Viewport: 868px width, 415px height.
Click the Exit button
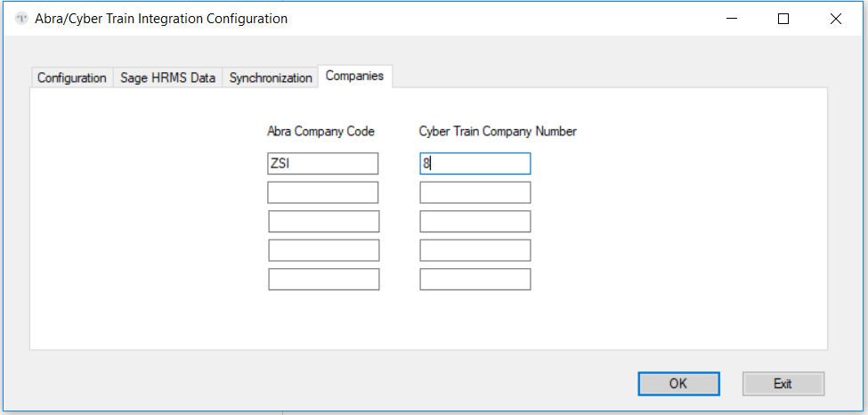pyautogui.click(x=783, y=384)
